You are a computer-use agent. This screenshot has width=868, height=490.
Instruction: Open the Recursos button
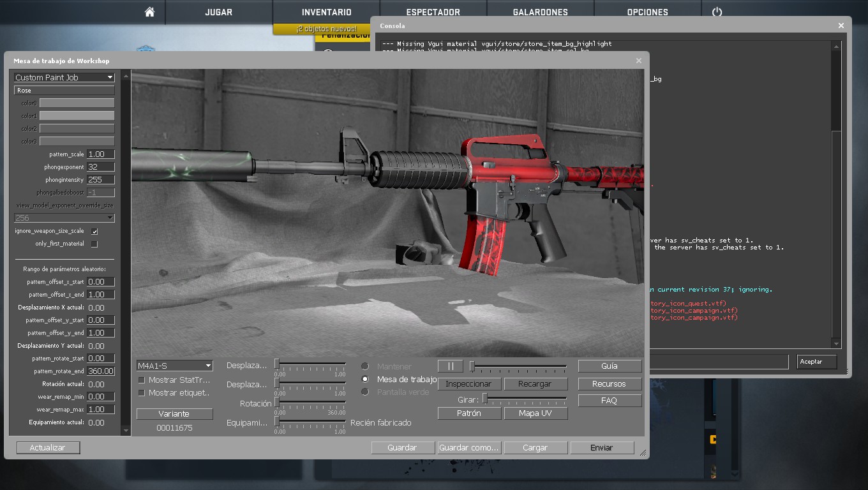[x=610, y=383]
